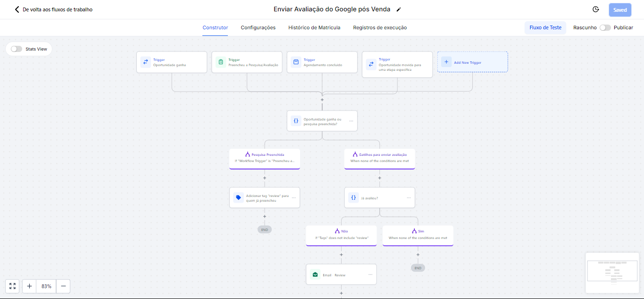Click the pencil icon to rename workflow

[399, 9]
